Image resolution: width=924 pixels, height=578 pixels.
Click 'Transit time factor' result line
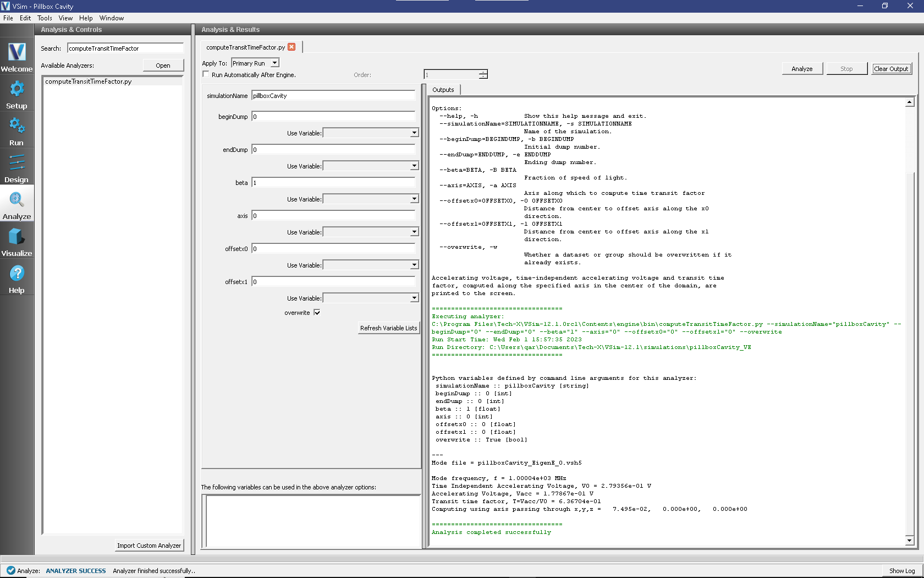tap(516, 501)
